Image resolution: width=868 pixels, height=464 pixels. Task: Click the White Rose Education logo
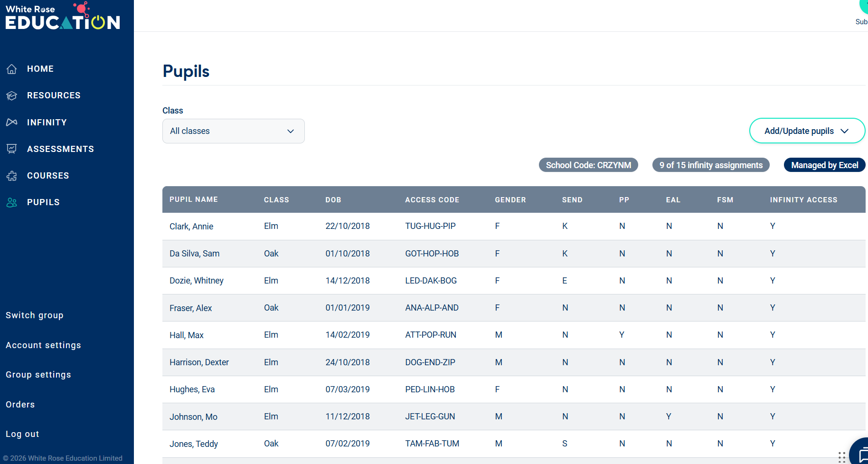point(63,16)
